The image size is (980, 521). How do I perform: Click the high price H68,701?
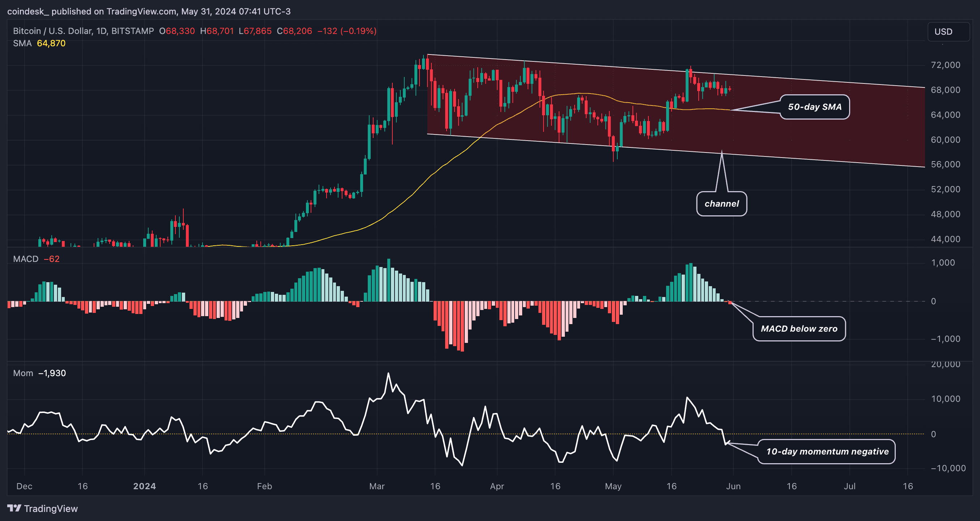point(217,31)
